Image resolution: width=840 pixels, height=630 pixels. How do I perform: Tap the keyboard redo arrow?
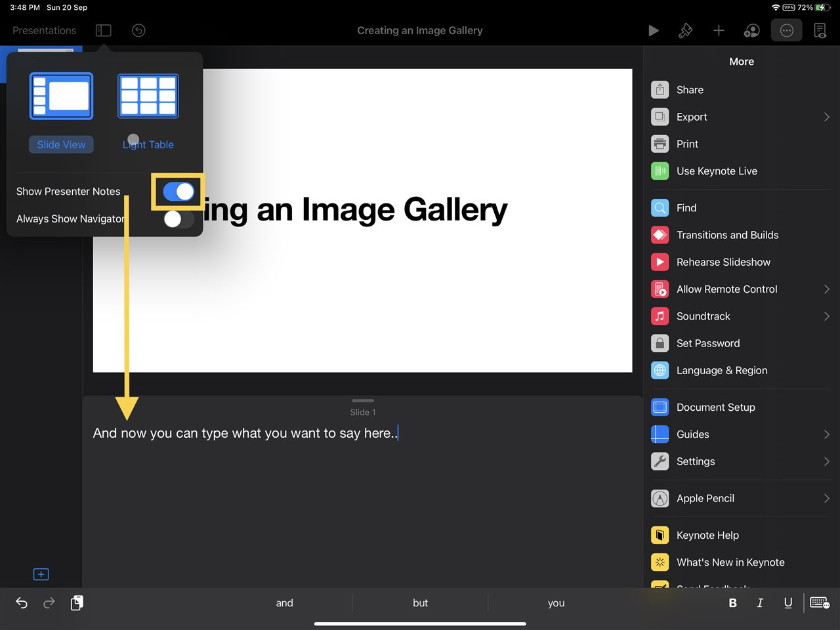[49, 603]
